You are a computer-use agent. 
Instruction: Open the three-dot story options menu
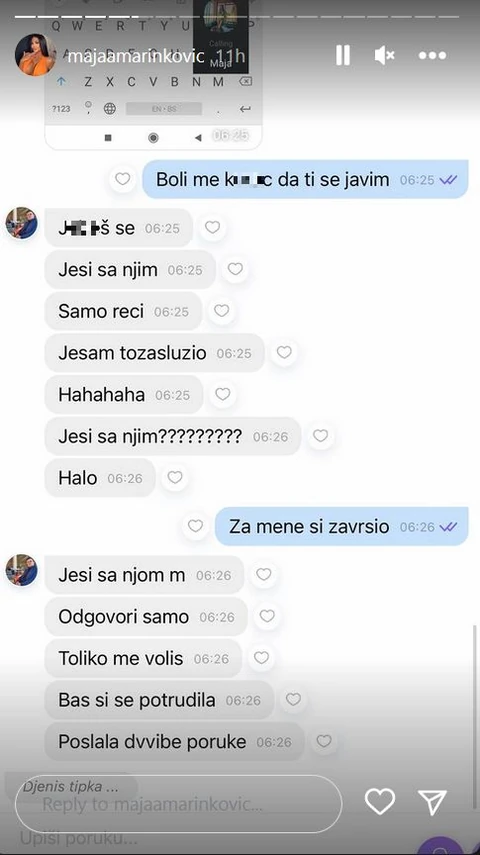point(433,56)
